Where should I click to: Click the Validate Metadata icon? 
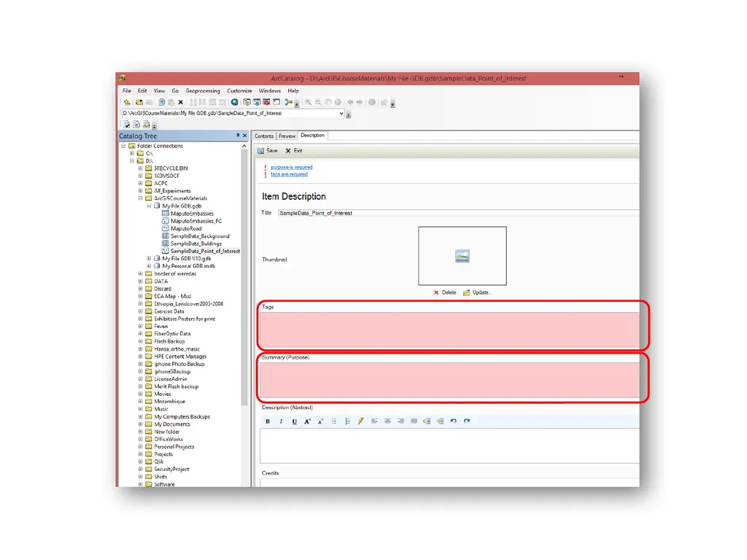click(x=126, y=124)
